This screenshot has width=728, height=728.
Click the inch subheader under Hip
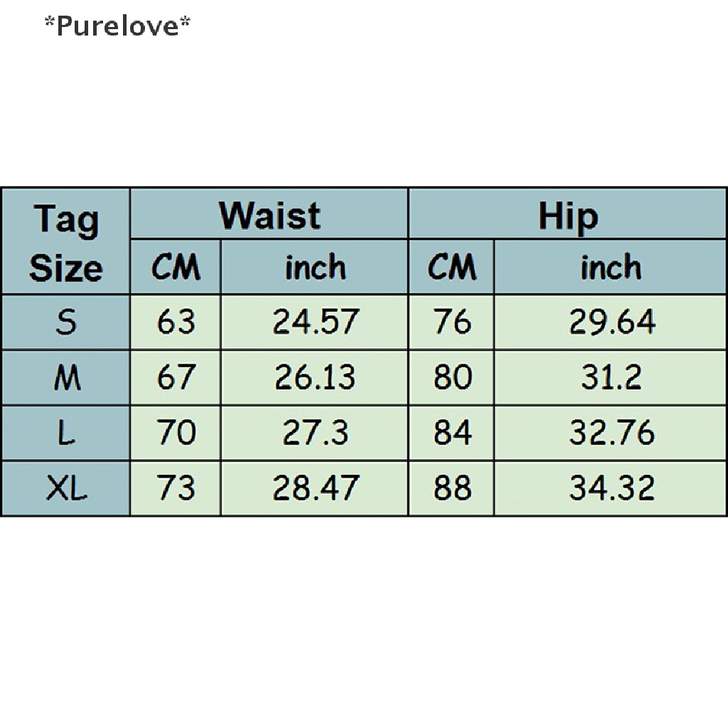[x=611, y=267]
